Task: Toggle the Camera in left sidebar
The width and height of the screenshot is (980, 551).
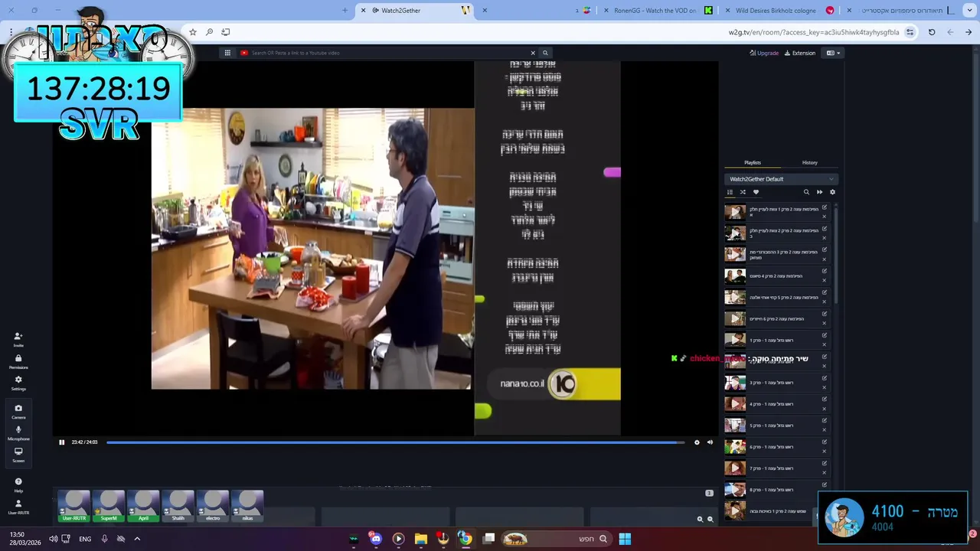Action: (18, 411)
